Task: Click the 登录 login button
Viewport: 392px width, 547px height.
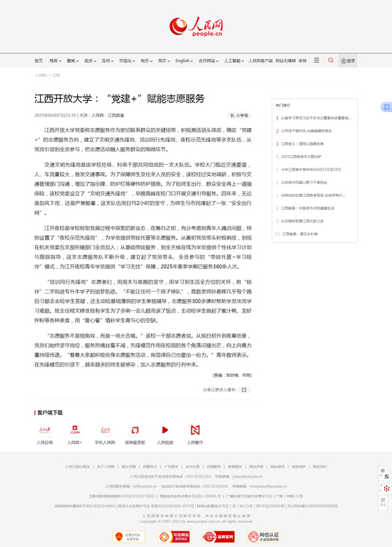Action: [x=347, y=61]
